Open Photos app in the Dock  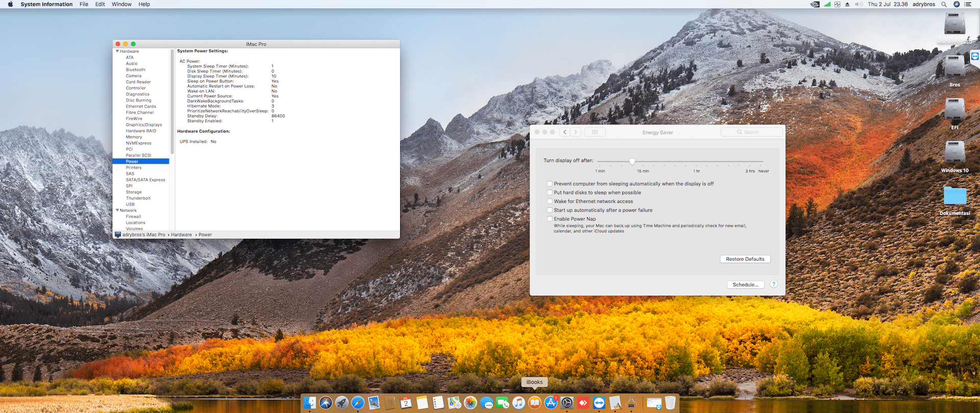coord(471,403)
